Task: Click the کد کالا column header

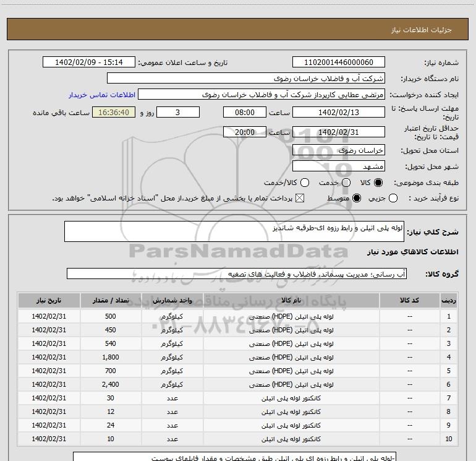Action: [x=409, y=300]
